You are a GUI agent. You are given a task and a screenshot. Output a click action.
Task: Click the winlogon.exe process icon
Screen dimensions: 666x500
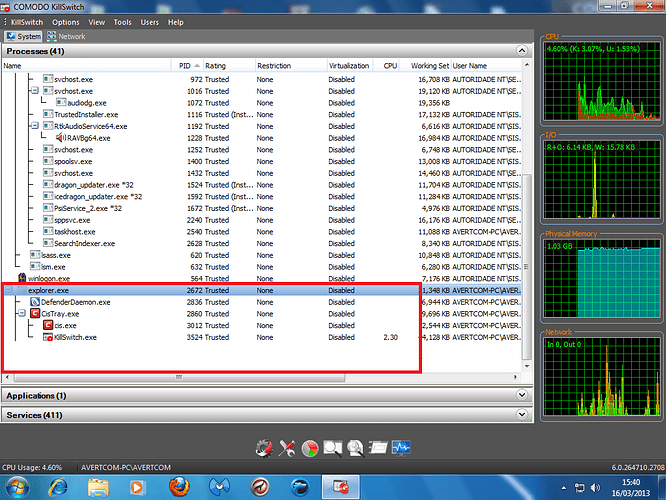pyautogui.click(x=22, y=278)
